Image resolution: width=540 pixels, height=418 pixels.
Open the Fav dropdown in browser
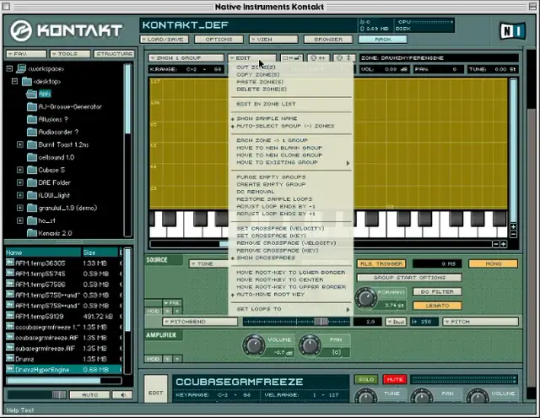(x=26, y=54)
